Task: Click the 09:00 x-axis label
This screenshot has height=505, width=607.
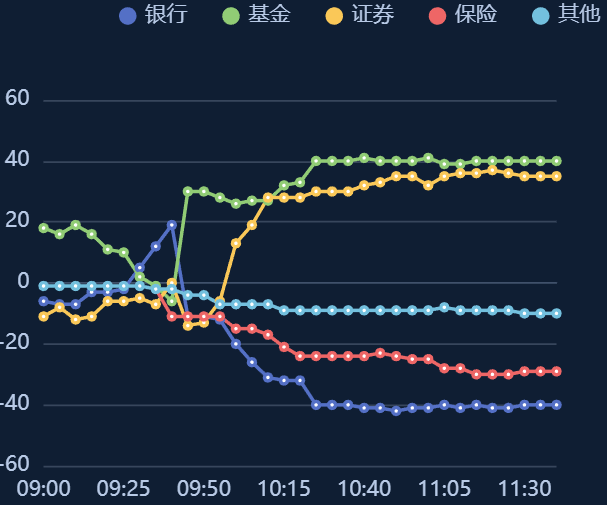Action: tap(43, 489)
